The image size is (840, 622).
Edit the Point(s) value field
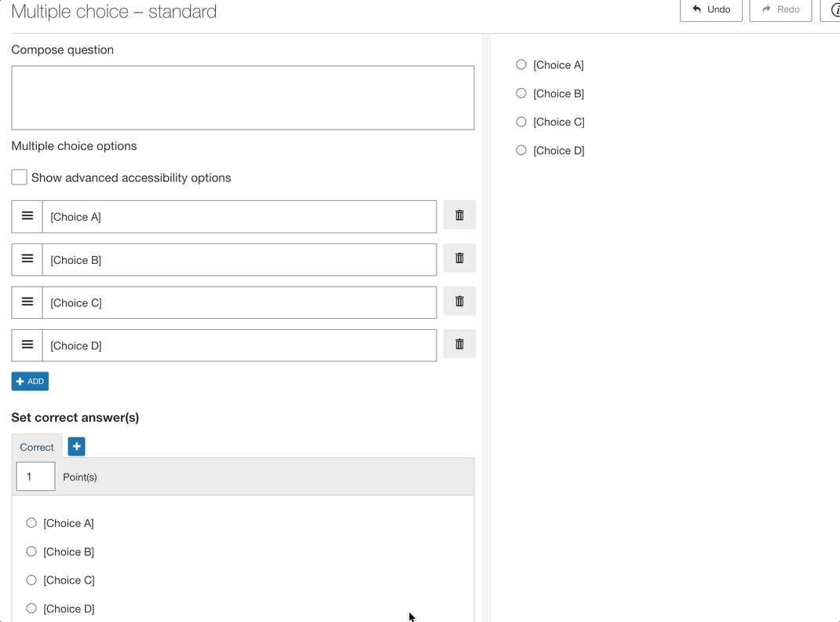pos(35,477)
